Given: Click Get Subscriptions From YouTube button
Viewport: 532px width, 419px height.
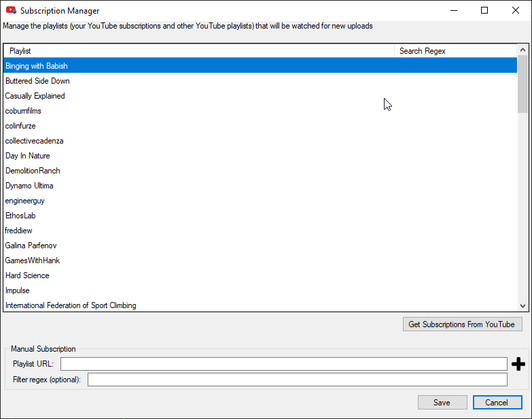Looking at the screenshot, I should [463, 324].
